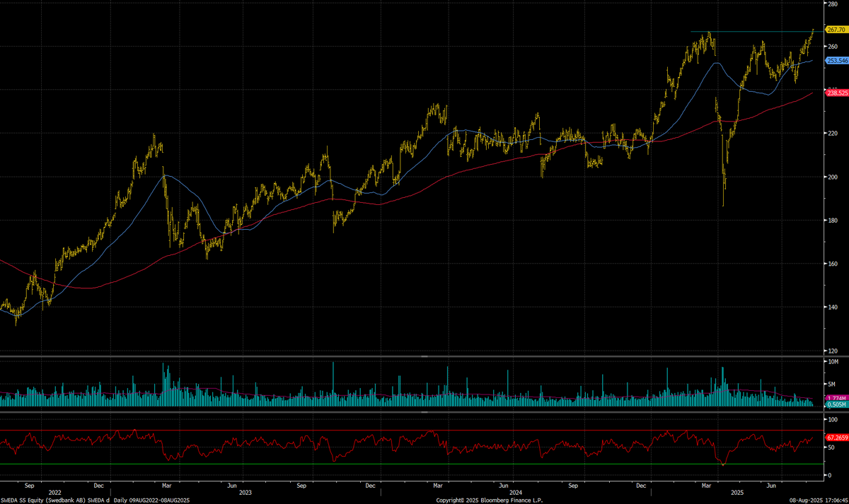The image size is (849, 504).
Task: Click the 5M volume axis label
Action: 831,385
